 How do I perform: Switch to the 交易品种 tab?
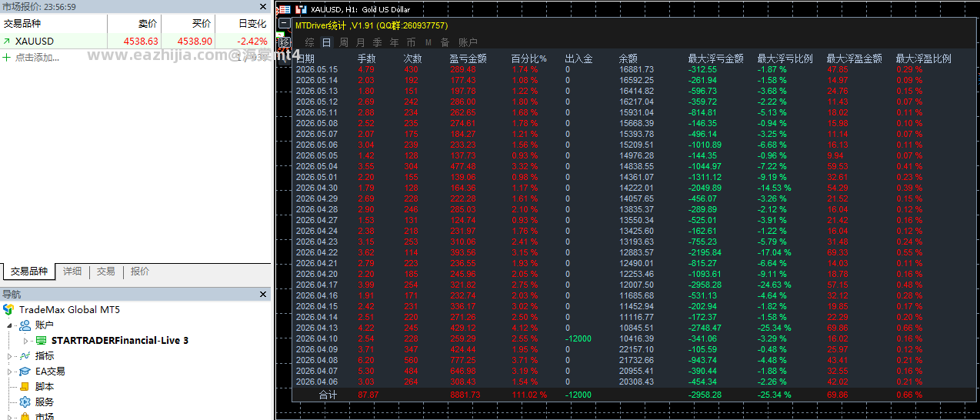29,272
